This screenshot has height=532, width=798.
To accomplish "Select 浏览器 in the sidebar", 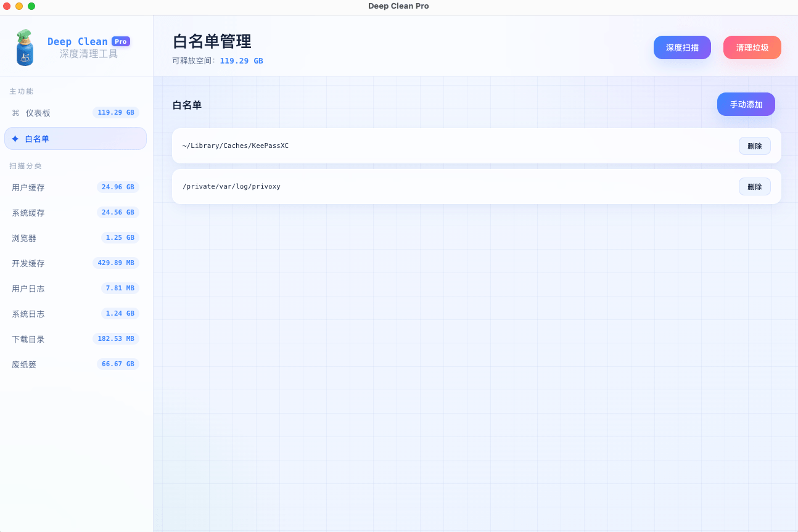I will click(75, 238).
